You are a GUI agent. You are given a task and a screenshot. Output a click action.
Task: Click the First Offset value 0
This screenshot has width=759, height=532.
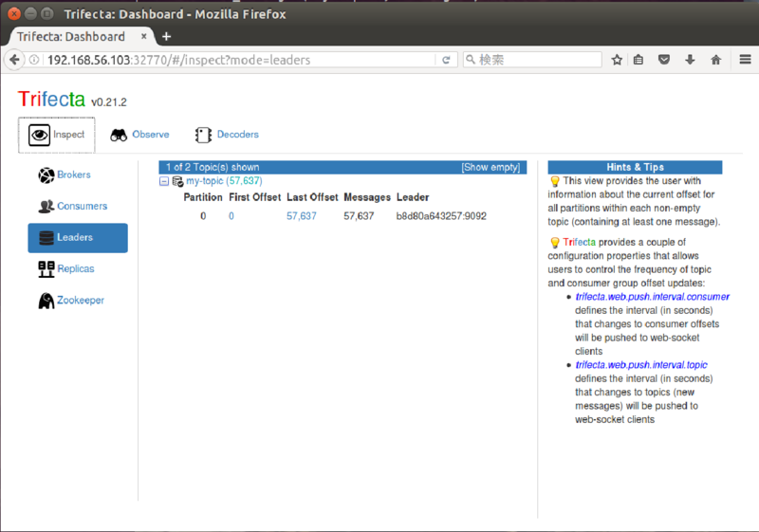click(x=231, y=216)
